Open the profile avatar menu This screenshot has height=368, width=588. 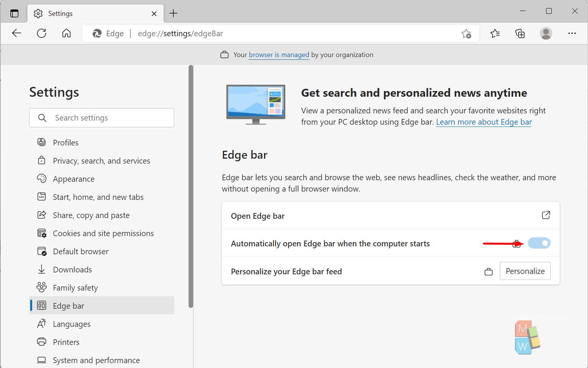click(546, 33)
